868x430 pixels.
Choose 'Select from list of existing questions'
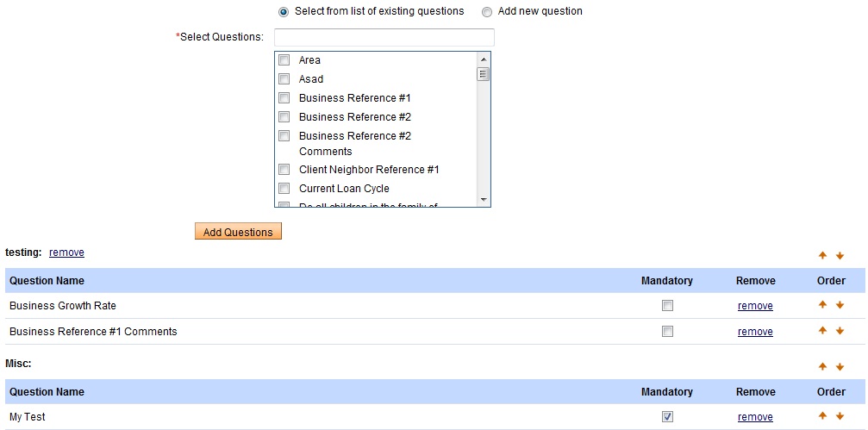[x=284, y=12]
